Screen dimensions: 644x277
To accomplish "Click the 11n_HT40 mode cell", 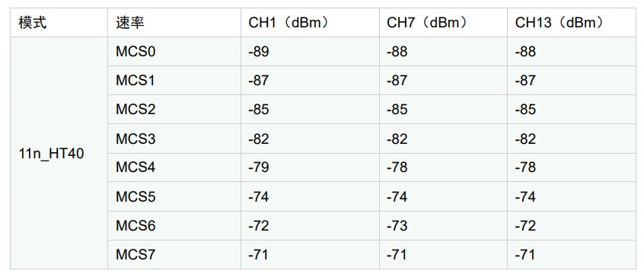I will coord(59,153).
